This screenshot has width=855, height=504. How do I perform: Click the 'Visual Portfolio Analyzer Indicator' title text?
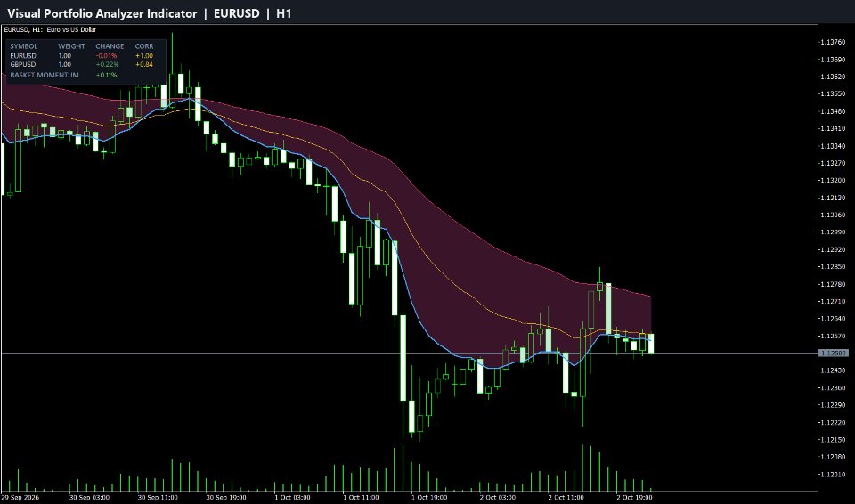[102, 13]
